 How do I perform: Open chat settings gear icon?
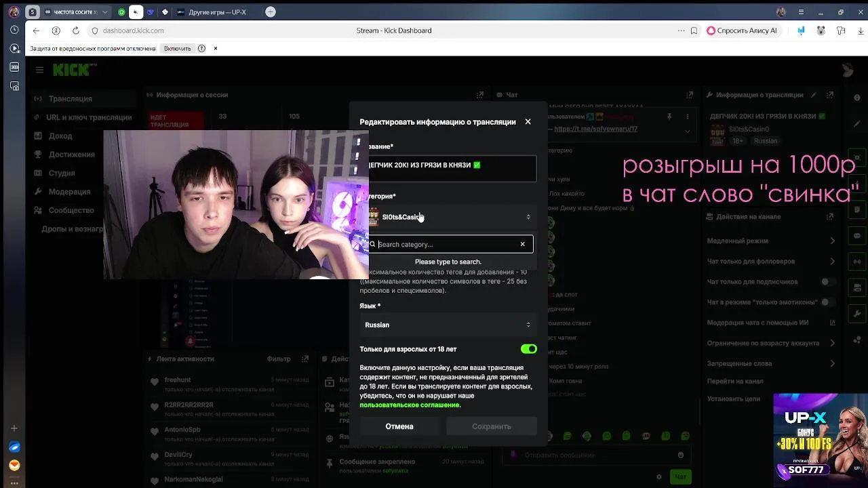coord(659,477)
